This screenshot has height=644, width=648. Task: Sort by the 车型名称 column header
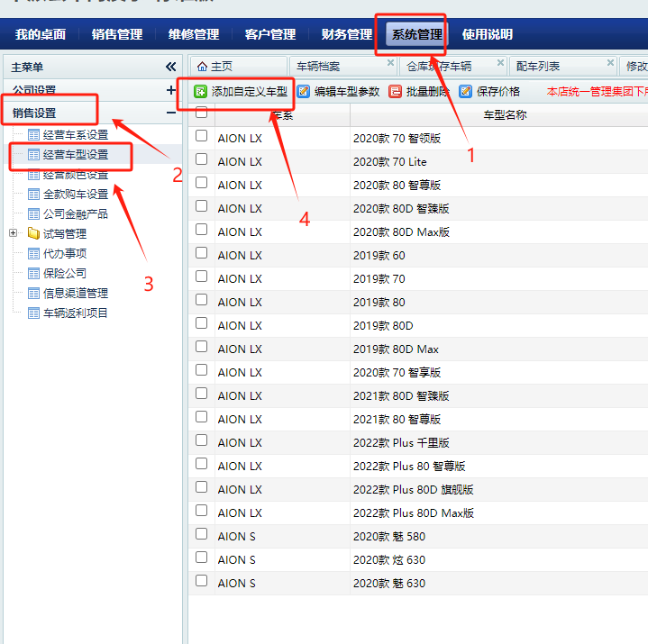(505, 114)
